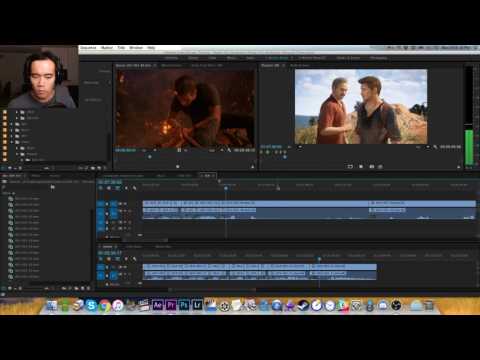
Task: Open the Window menu
Action: [x=136, y=48]
